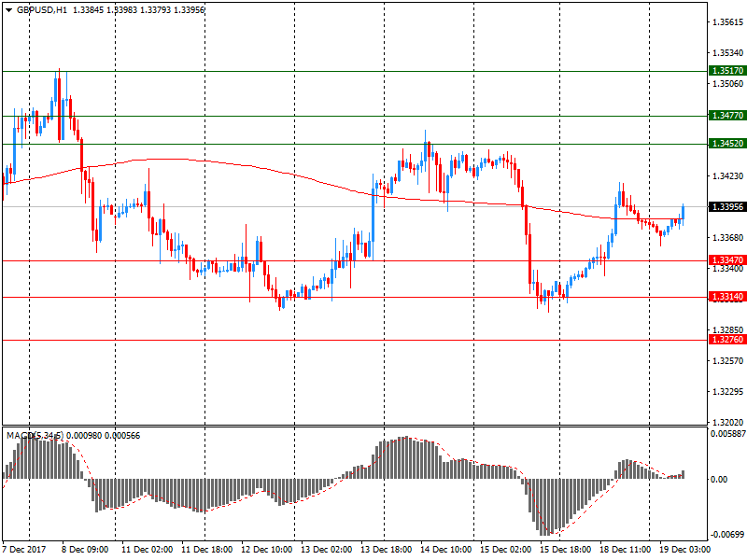Select the 1.34520 green resistance price label

(x=727, y=144)
